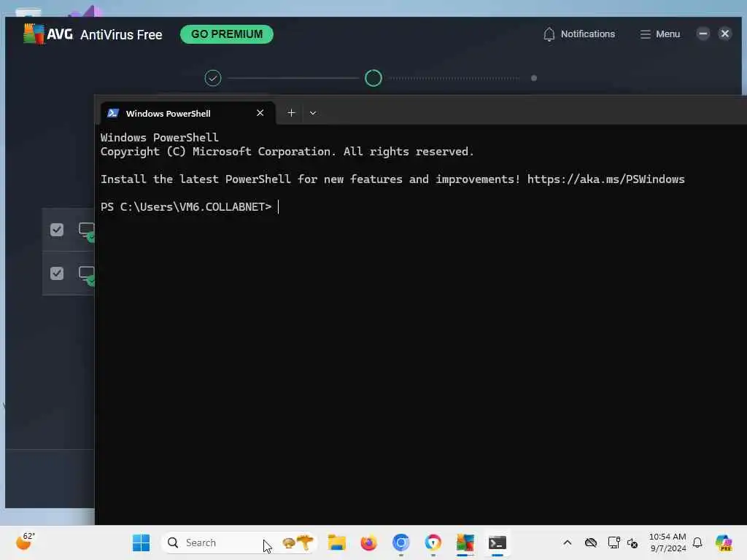Open File Explorer from taskbar

tap(337, 542)
